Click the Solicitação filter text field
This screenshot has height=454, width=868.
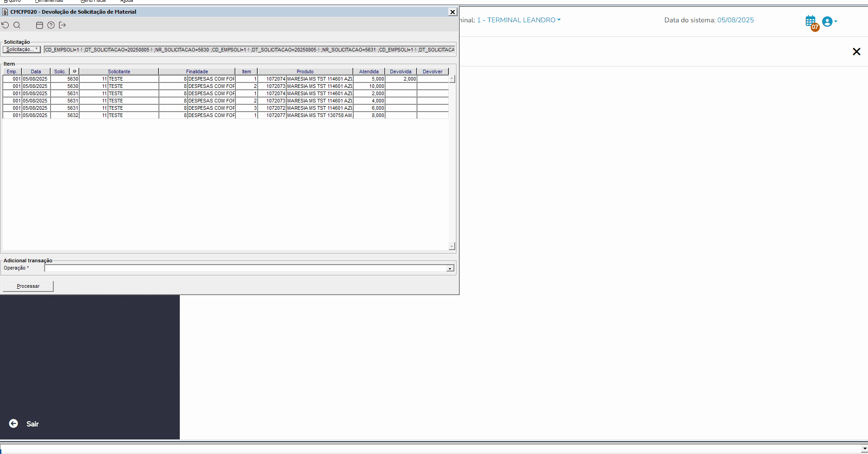(x=249, y=50)
